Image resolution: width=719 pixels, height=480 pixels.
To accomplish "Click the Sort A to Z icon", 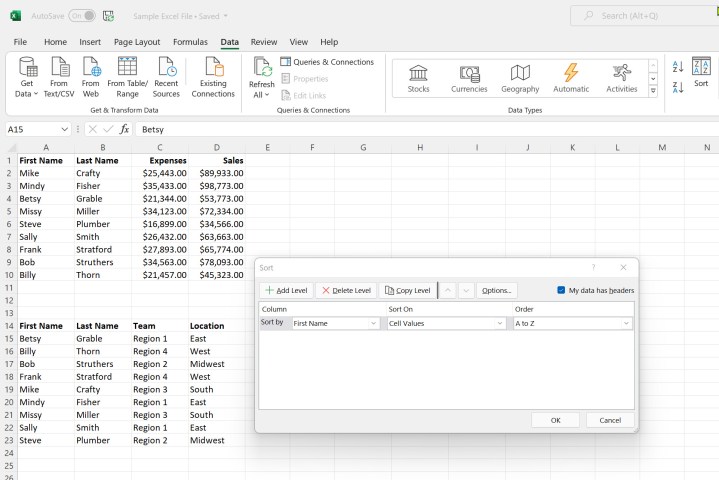I will click(677, 66).
